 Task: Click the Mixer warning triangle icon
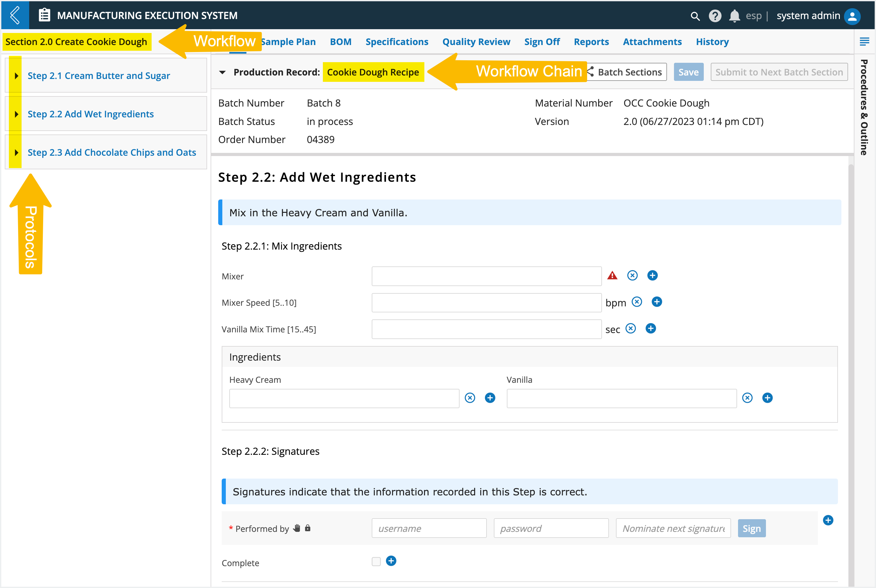click(612, 276)
